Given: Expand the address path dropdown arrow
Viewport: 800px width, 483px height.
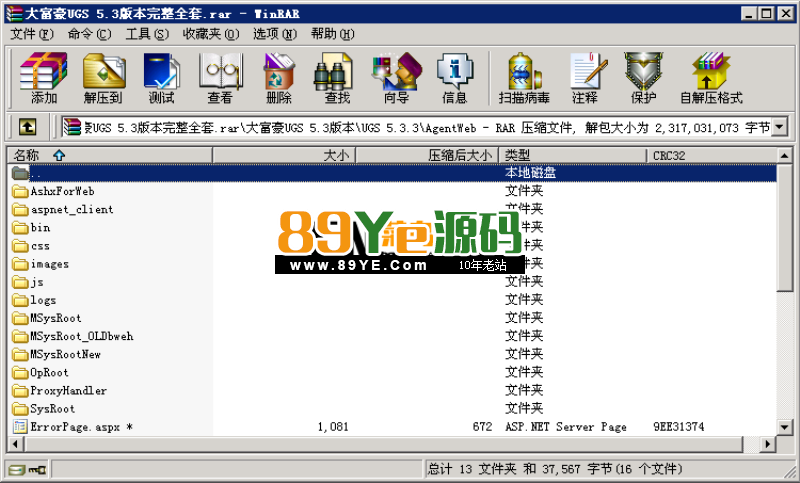Looking at the screenshot, I should [779, 127].
